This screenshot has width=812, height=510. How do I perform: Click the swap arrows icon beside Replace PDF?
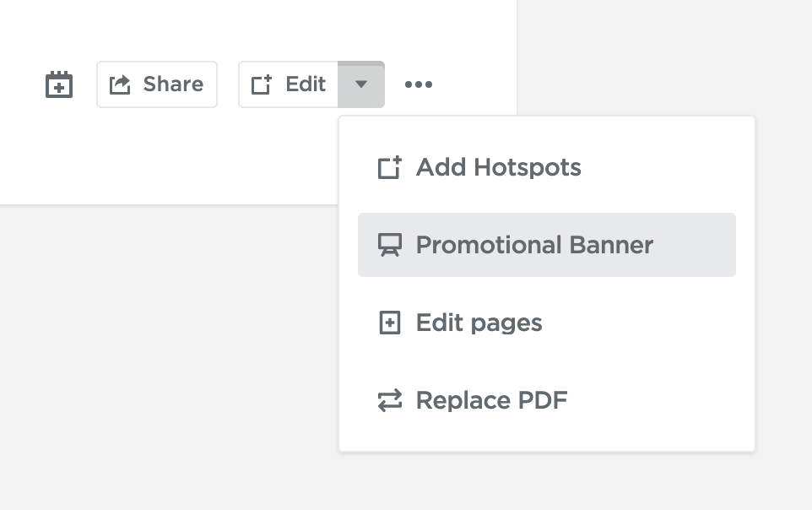(x=389, y=399)
